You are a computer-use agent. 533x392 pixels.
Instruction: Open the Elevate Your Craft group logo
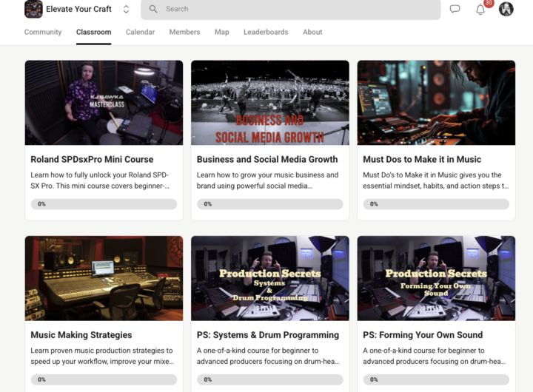[33, 9]
